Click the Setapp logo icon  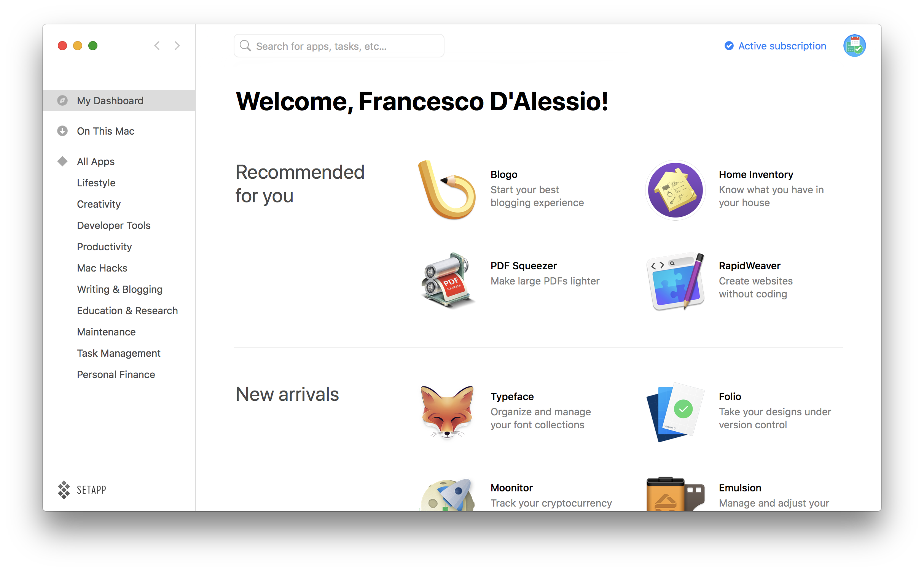(64, 489)
